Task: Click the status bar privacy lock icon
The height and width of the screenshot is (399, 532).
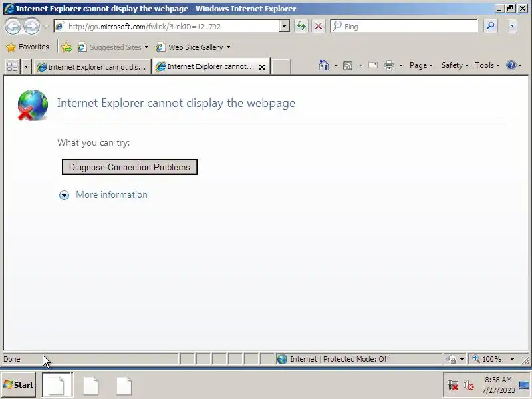Action: (x=452, y=359)
